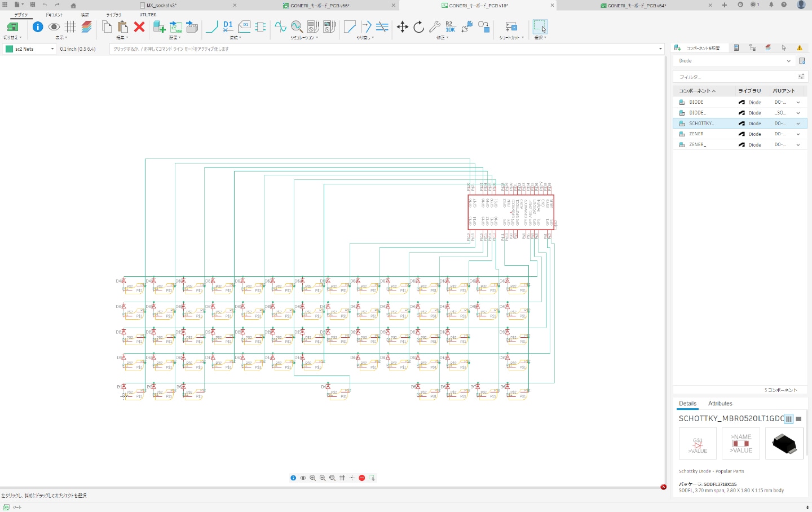
Task: Click the blue Info tool icon
Action: 38,27
